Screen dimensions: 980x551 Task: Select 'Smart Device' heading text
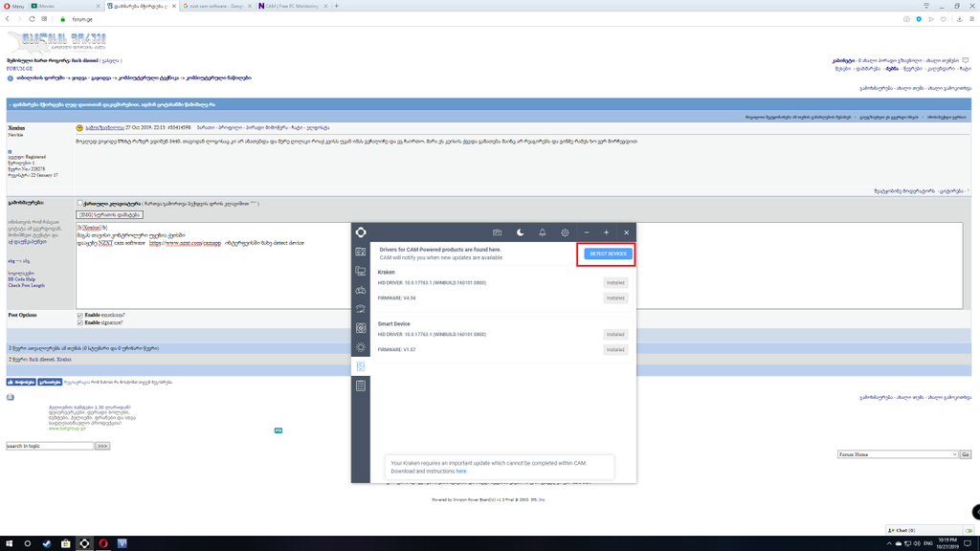(393, 323)
